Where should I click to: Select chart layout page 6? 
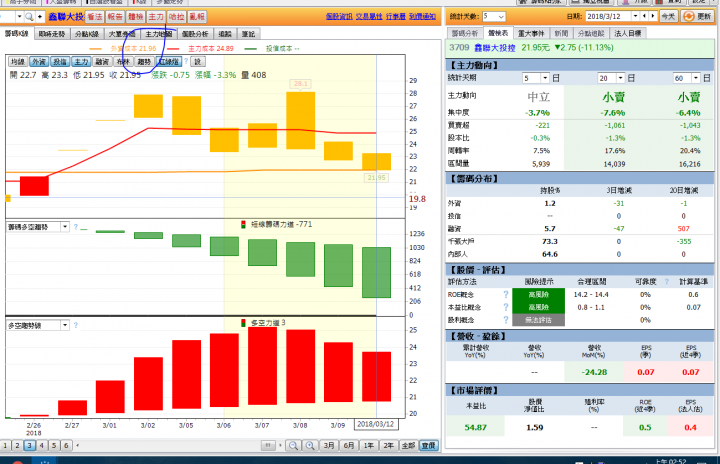66,445
